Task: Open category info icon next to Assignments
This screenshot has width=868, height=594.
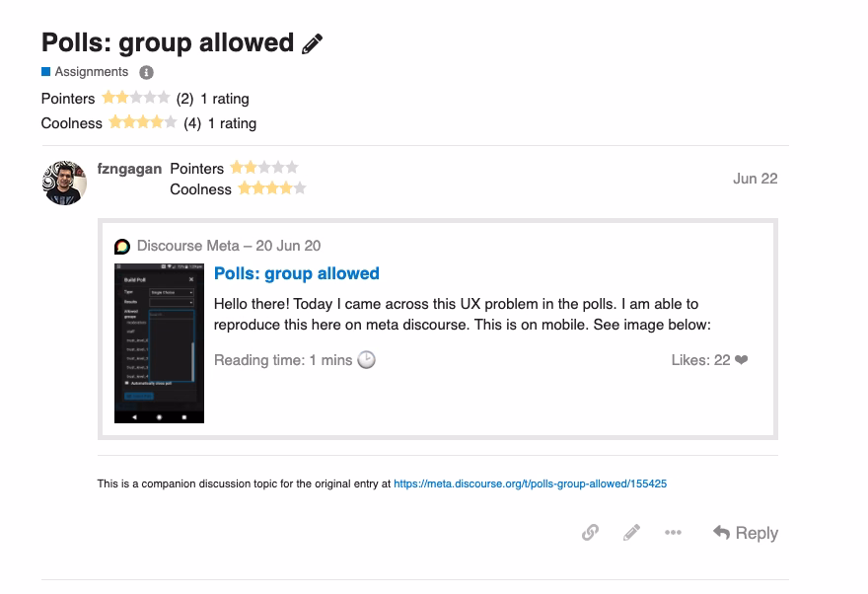Action: (146, 72)
